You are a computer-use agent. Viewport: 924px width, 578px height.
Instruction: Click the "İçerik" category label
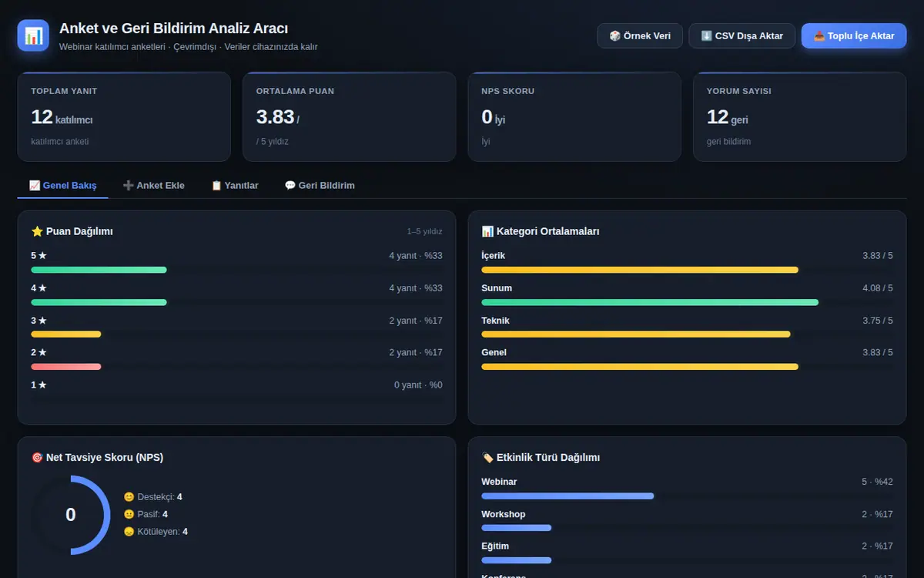click(x=494, y=256)
